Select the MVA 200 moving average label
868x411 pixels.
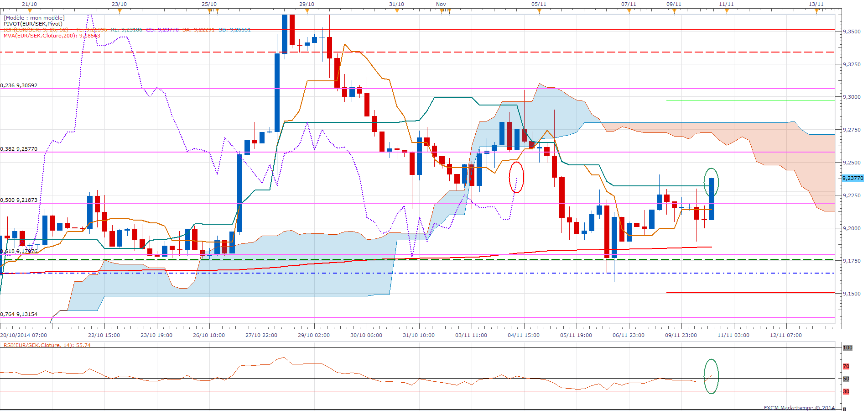pos(52,36)
